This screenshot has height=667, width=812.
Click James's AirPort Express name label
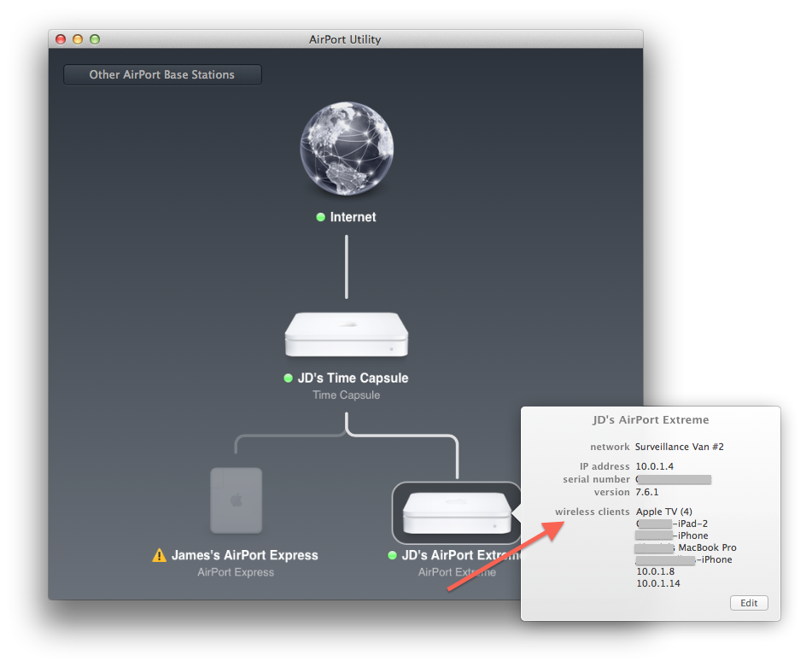[244, 555]
